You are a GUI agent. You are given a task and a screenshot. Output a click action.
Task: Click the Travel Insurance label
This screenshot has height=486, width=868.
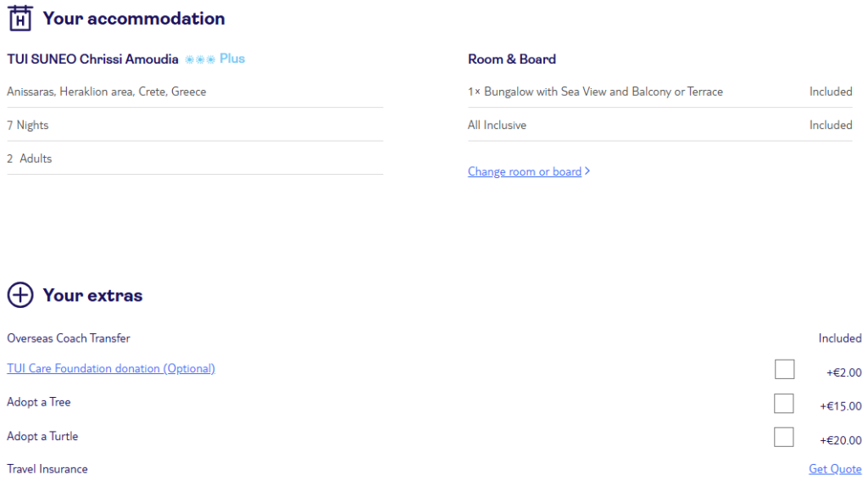coord(47,469)
